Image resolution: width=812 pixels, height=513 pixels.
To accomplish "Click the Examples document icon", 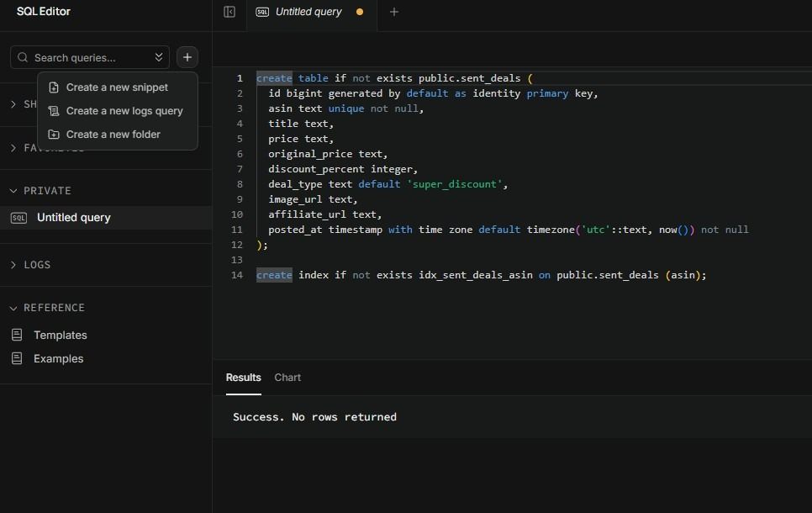I will point(17,358).
